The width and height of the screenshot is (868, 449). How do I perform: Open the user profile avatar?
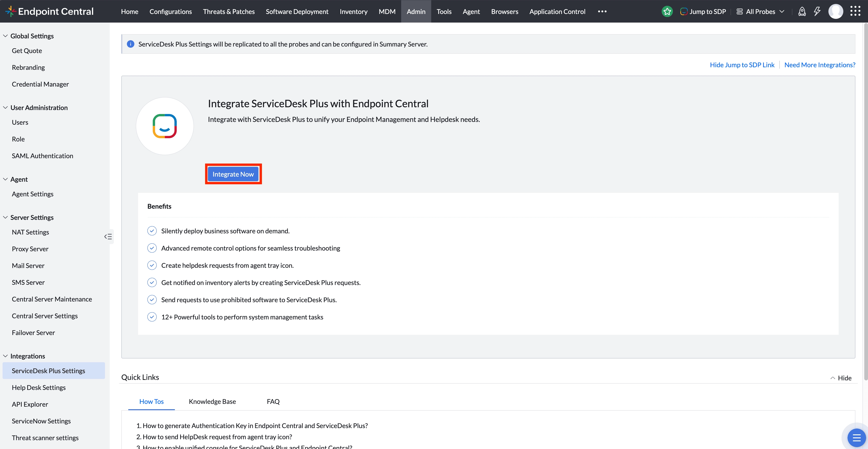point(836,11)
